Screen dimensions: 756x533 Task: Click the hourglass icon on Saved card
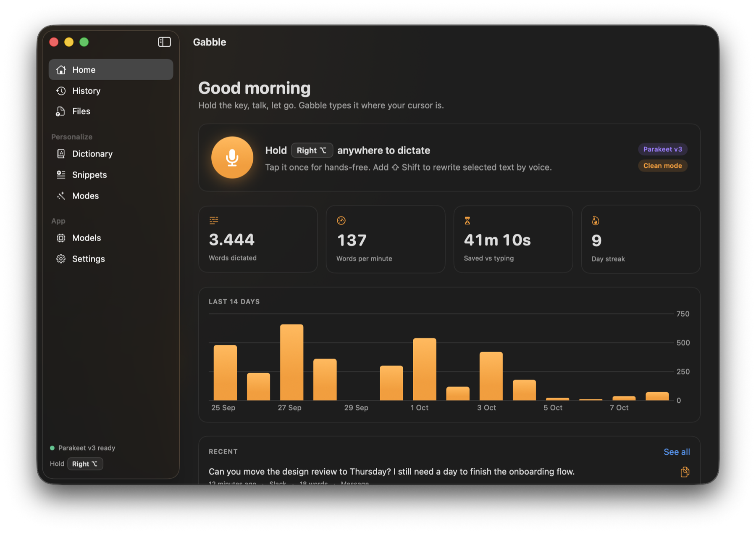coord(467,221)
